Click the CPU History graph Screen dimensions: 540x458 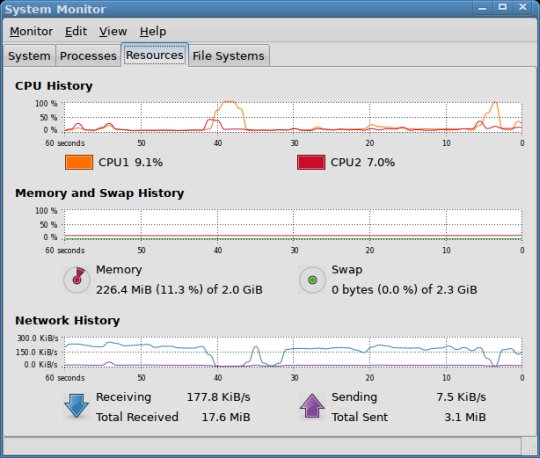pyautogui.click(x=293, y=116)
